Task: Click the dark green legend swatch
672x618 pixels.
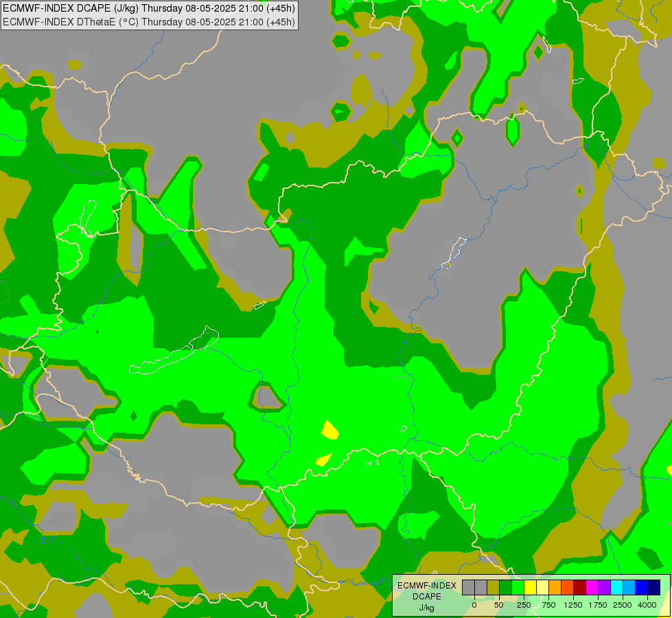Action: pyautogui.click(x=506, y=588)
